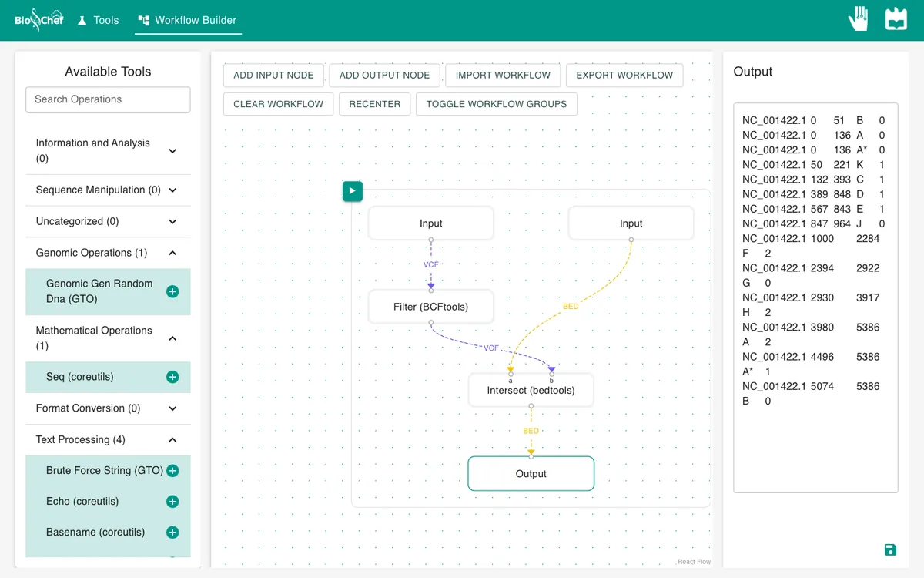Click handle a on the Intersect node
Screen dimensions: 924x578
(511, 374)
